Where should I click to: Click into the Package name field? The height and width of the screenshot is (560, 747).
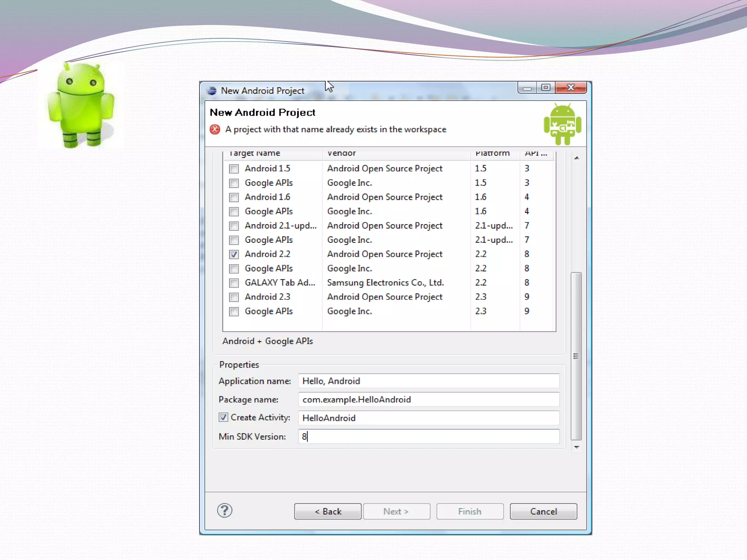click(x=429, y=400)
